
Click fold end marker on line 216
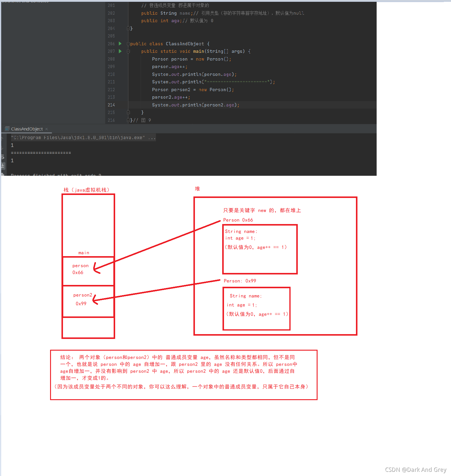pos(128,120)
